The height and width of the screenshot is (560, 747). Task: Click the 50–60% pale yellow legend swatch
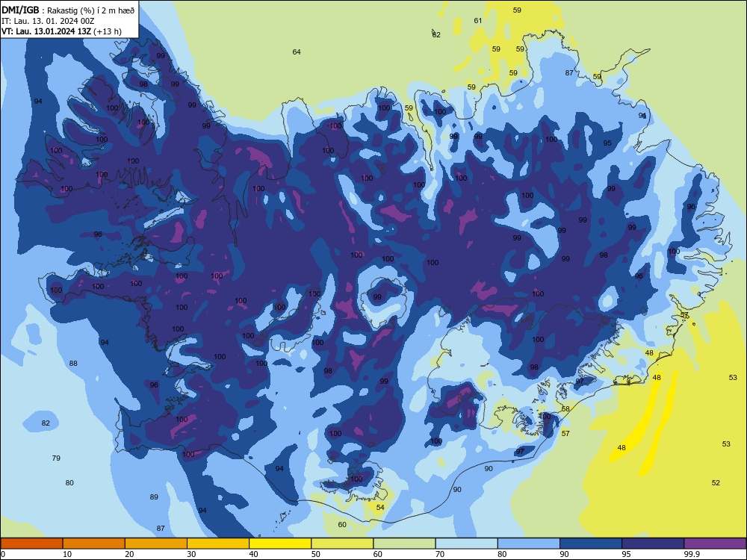(x=342, y=544)
